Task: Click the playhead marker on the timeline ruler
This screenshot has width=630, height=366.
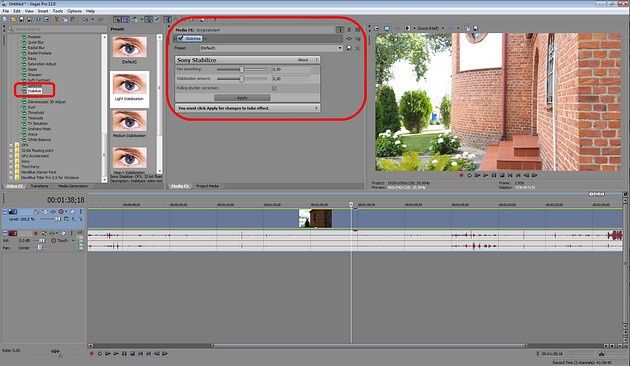Action: [351, 204]
